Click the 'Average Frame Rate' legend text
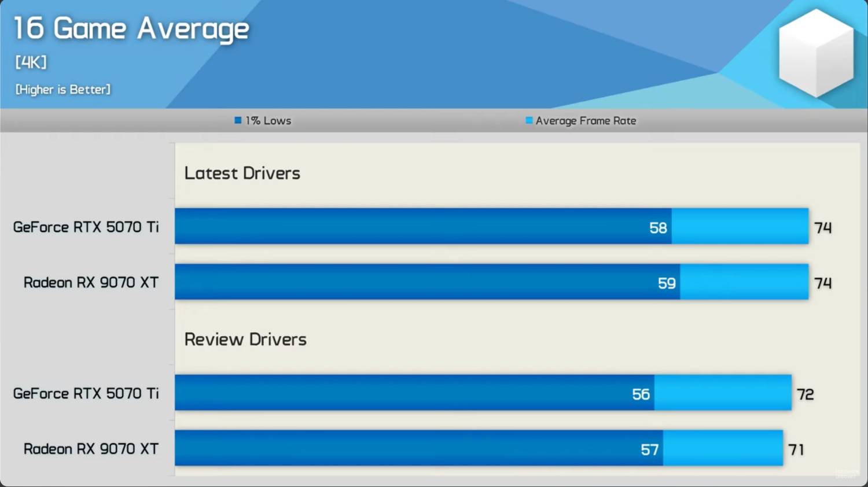The image size is (868, 487). (586, 120)
